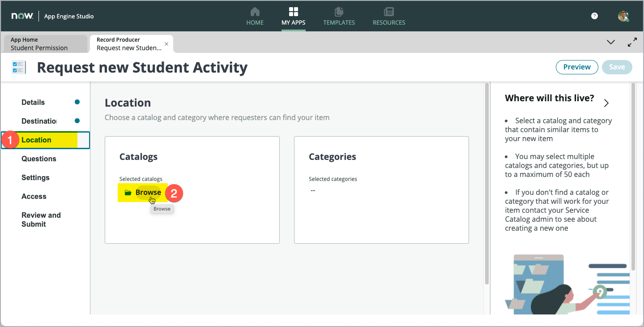Click the main content vertical scrollbar
This screenshot has width=644, height=327.
[x=487, y=184]
